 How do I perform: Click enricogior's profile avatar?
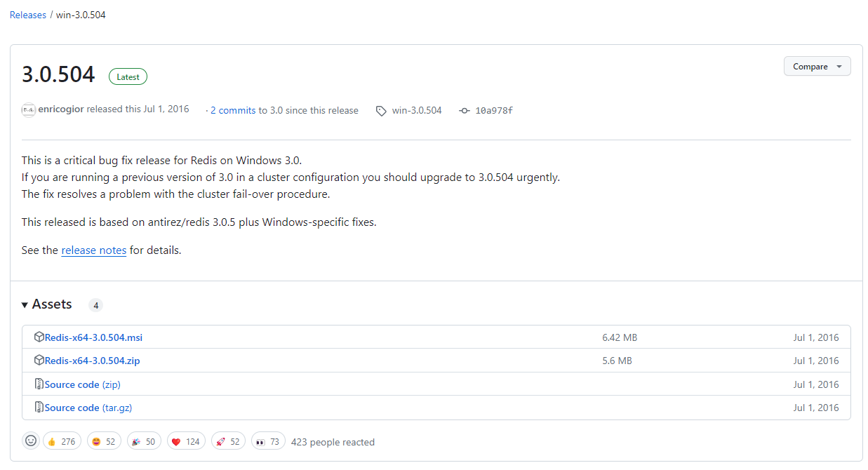tap(28, 109)
